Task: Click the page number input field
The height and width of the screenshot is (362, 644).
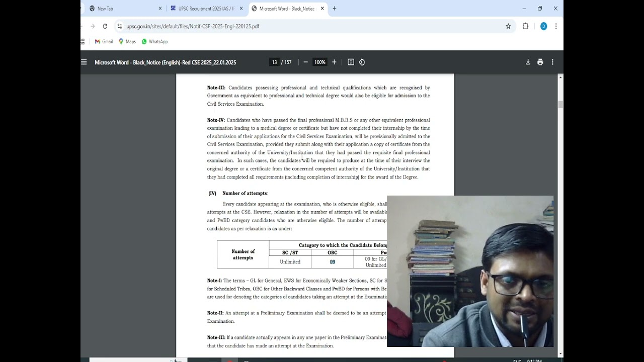Action: [x=274, y=62]
